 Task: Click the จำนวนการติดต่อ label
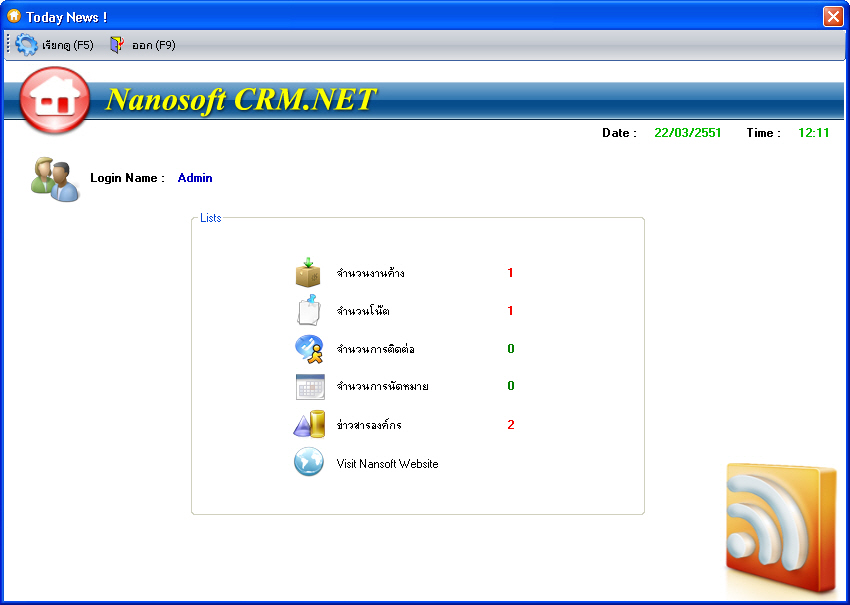point(376,349)
